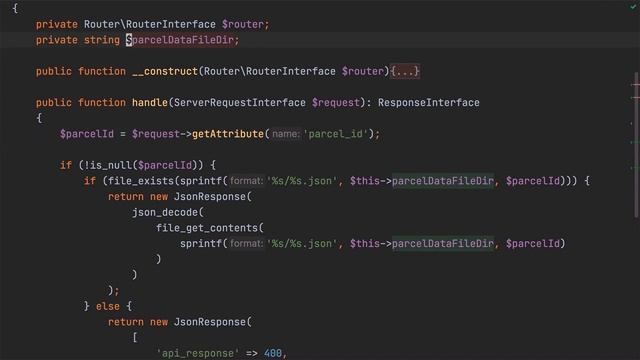640x360 pixels.
Task: Click the 400 numeric value
Action: (x=273, y=353)
